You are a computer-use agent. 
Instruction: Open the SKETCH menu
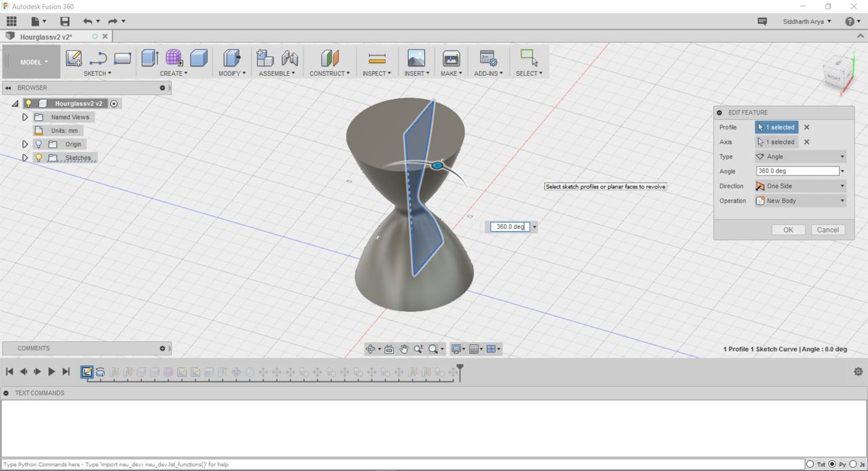(x=98, y=73)
